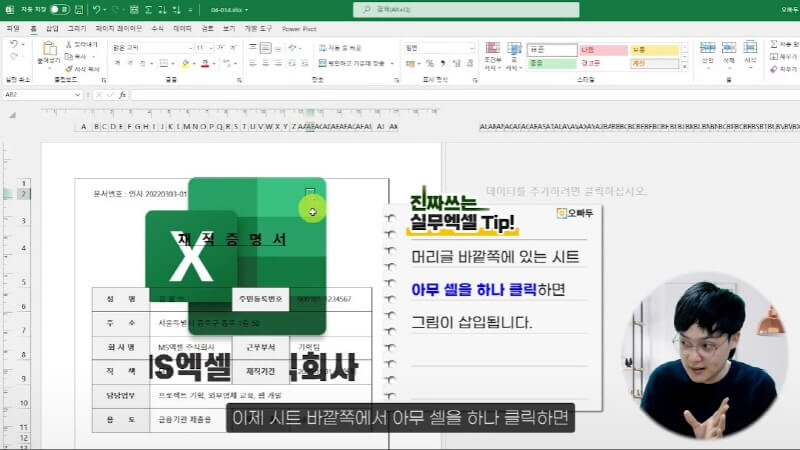The width and height of the screenshot is (800, 450).
Task: Apply the 보통 (Neutral) cell style
Action: (655, 49)
